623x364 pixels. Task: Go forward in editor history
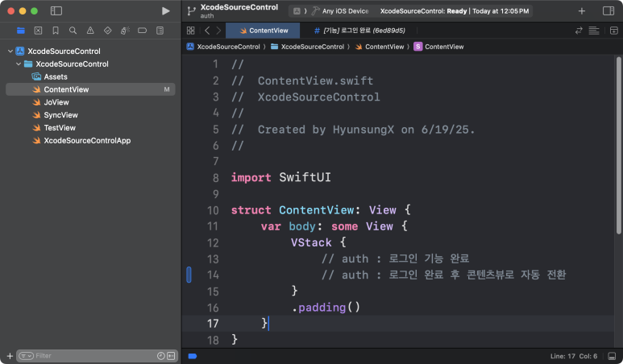pyautogui.click(x=218, y=31)
